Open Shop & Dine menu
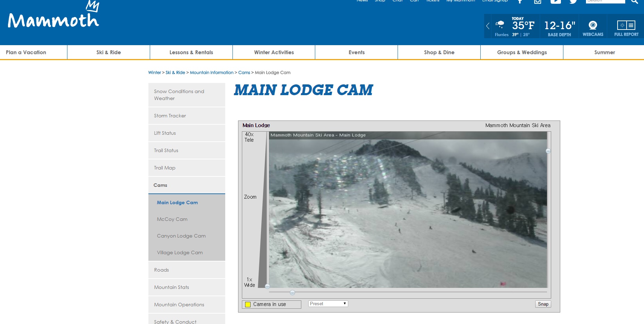Image resolution: width=644 pixels, height=324 pixels. (439, 52)
